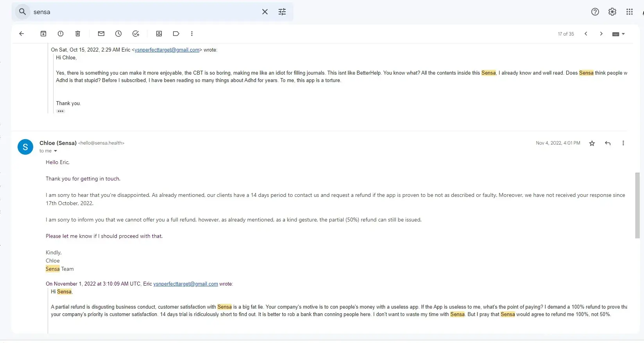The width and height of the screenshot is (644, 343).
Task: Click ysnperfecttarget@gmail.com link in Oct 15 quote
Action: pyautogui.click(x=167, y=50)
